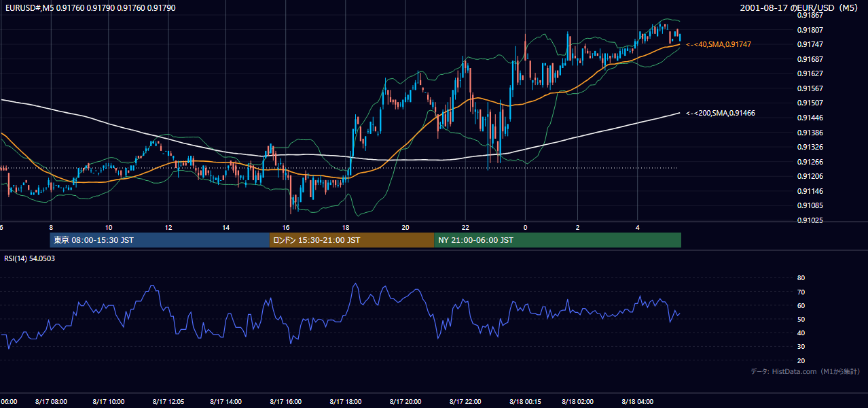Click the 8/17 10:00 bottom timestamp
This screenshot has height=408, width=868.
point(109,402)
